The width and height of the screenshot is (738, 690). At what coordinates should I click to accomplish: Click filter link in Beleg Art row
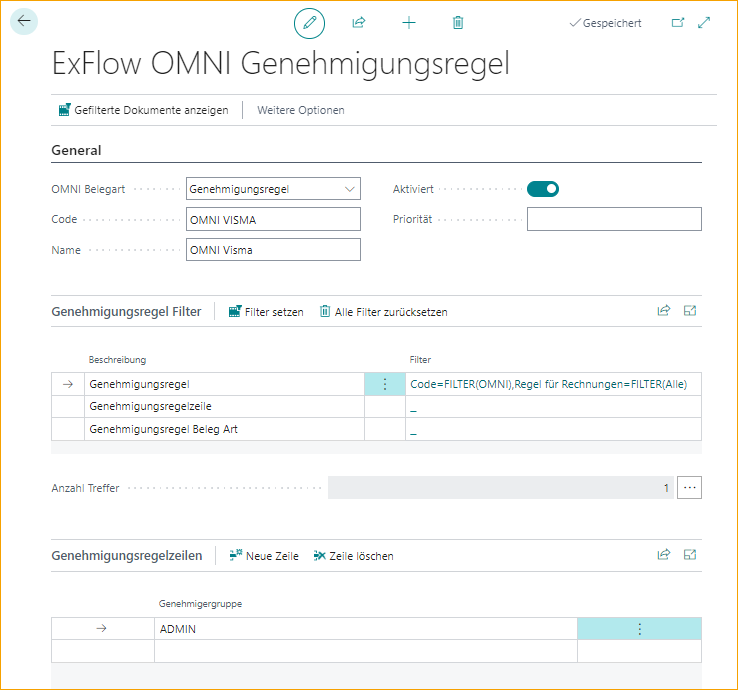point(413,433)
